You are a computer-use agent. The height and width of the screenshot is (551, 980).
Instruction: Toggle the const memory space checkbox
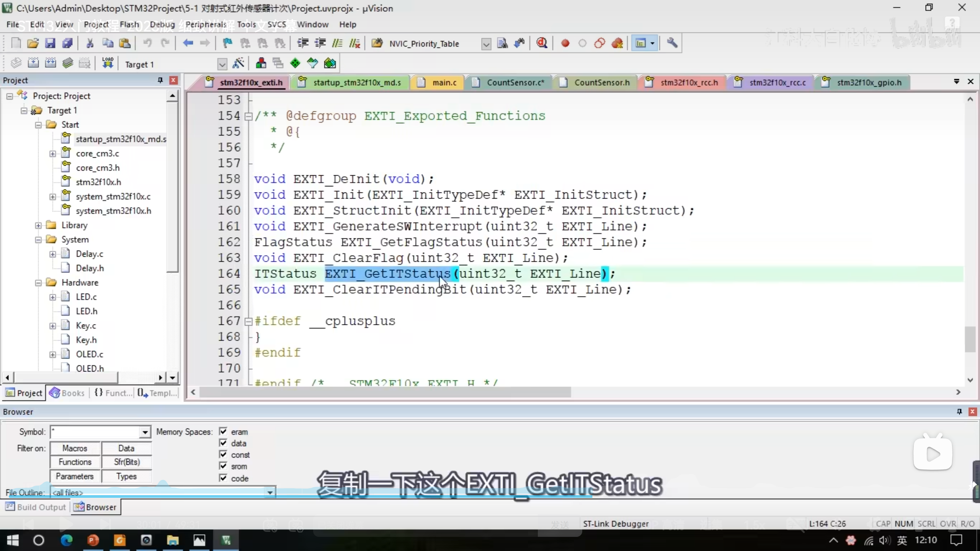coord(223,455)
